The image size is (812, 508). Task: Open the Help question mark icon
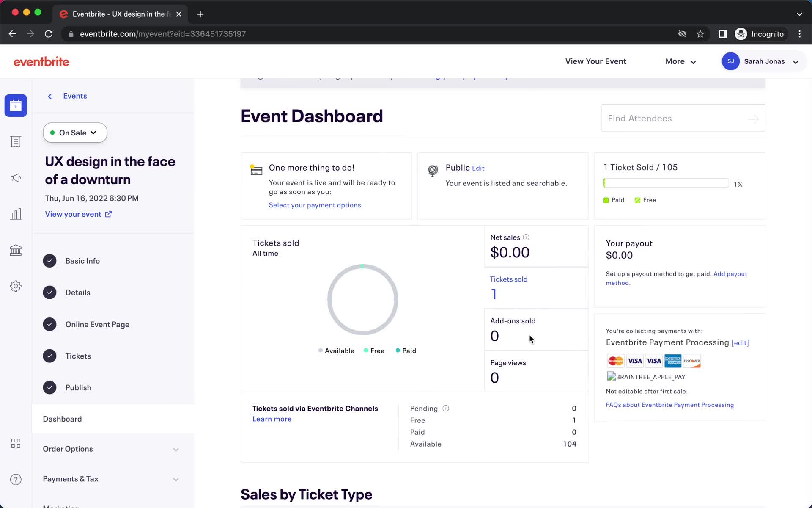16,479
